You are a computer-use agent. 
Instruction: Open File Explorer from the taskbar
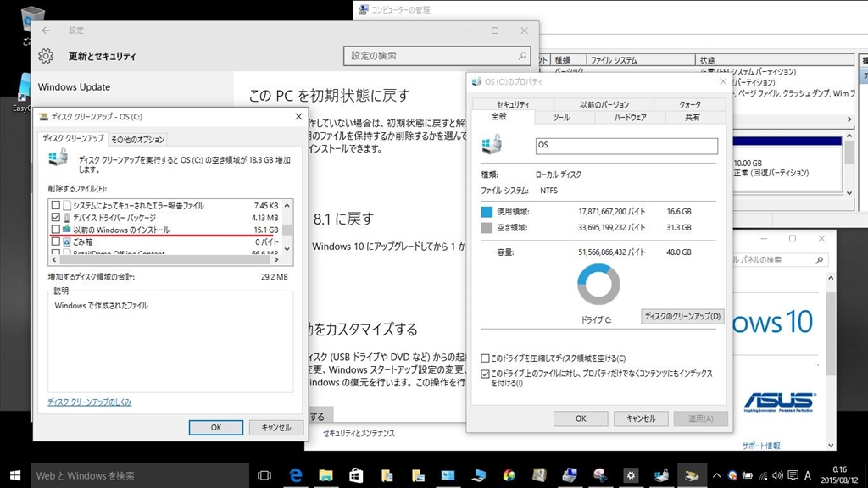pyautogui.click(x=326, y=475)
